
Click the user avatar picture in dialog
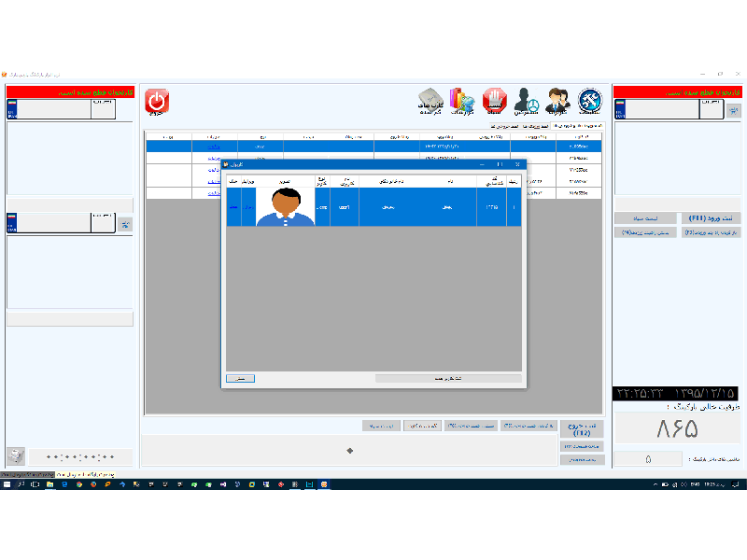(x=286, y=207)
